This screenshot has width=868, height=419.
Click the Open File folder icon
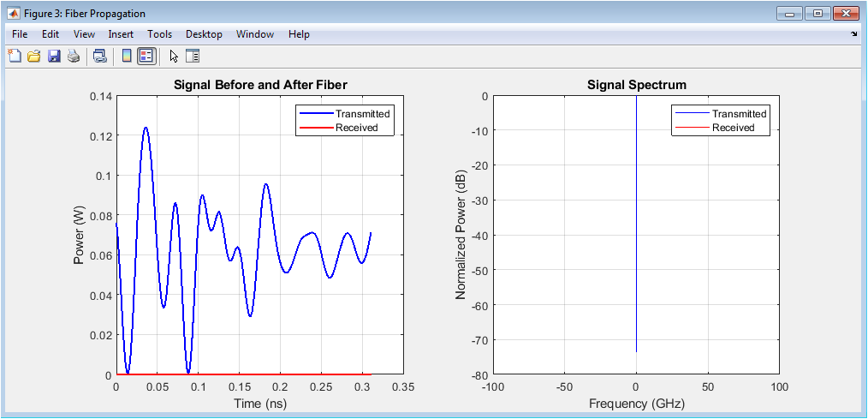pos(33,57)
